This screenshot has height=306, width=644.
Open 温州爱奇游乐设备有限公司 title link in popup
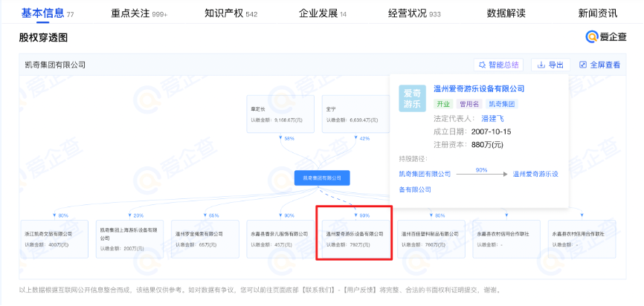[479, 88]
